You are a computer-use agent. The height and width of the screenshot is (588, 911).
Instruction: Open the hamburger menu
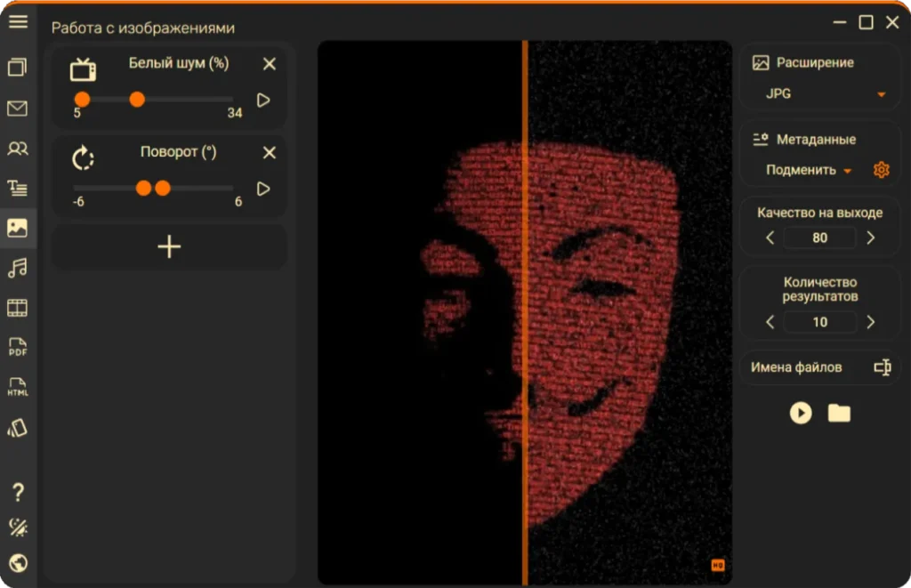pos(18,21)
